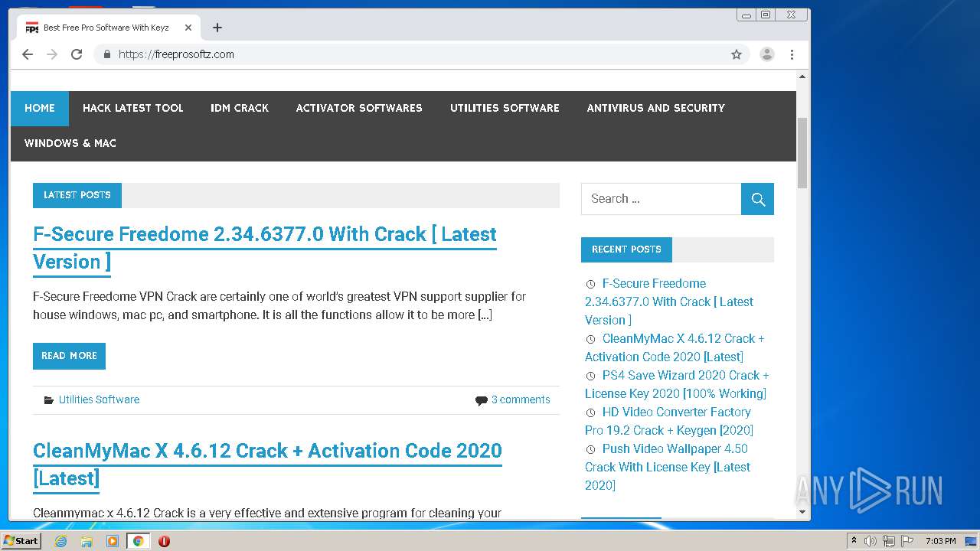
Task: Open sidebar CleanMyMac X recent post link
Action: (675, 347)
